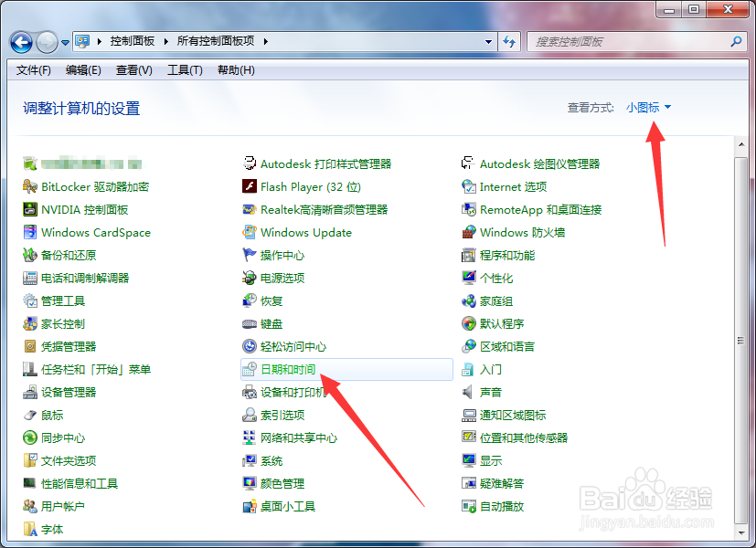Open the Windows 防火墙 icon
The width and height of the screenshot is (756, 548).
pos(469,233)
